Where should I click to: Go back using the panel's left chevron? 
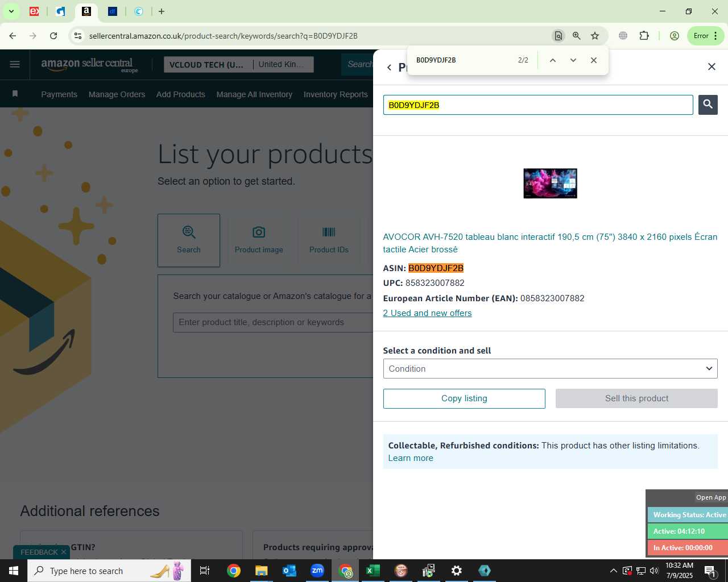click(x=389, y=68)
